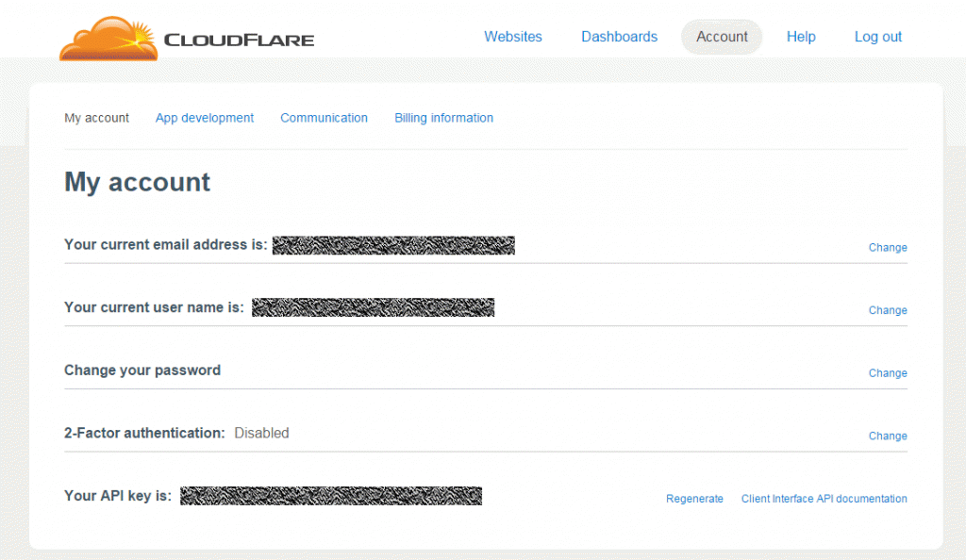Click the redacted email address value
The width and height of the screenshot is (966, 560).
coord(393,245)
